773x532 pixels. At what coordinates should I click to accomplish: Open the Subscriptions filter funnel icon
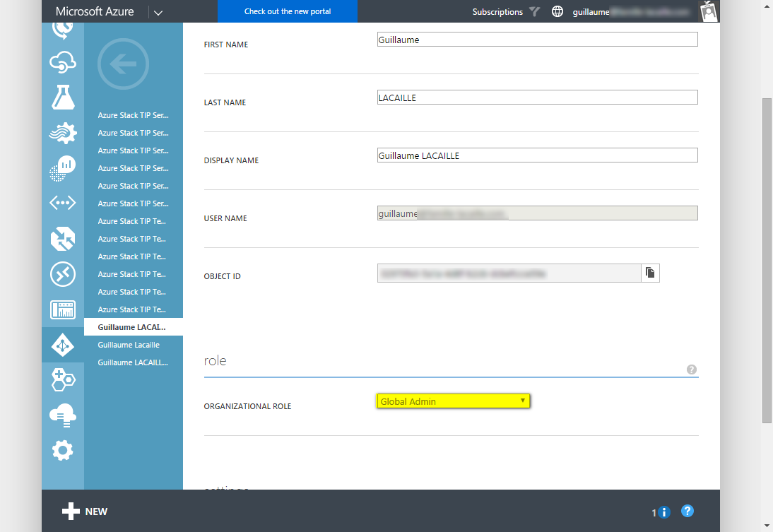point(534,11)
